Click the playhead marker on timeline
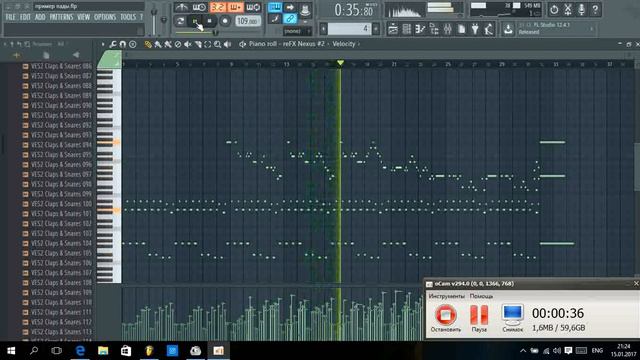The image size is (640, 360). (x=340, y=63)
